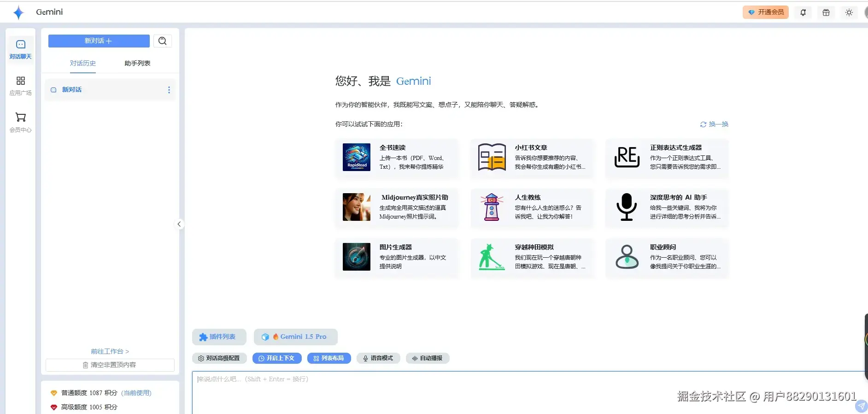
Task: Collapse the sidebar with the chevron handle
Action: [x=179, y=224]
